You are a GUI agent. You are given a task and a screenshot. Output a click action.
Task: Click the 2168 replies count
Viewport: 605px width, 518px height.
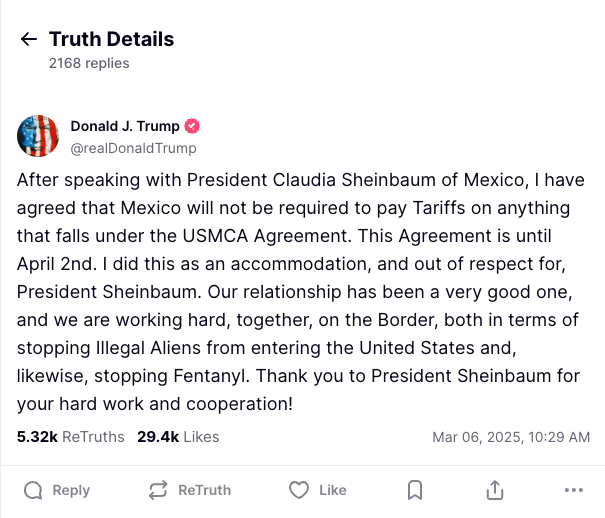(89, 63)
